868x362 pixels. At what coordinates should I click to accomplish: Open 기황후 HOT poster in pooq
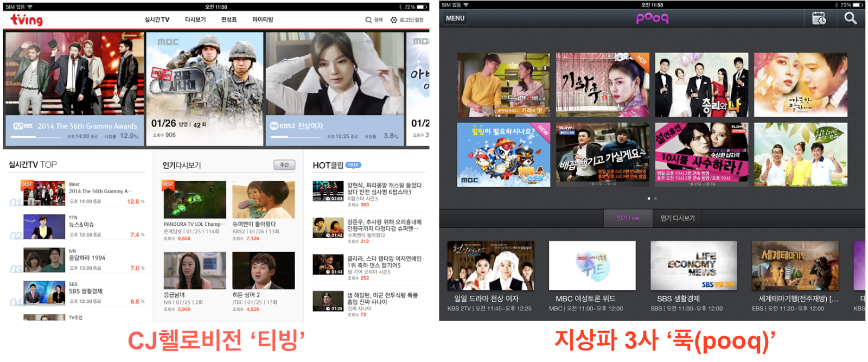[x=603, y=85]
